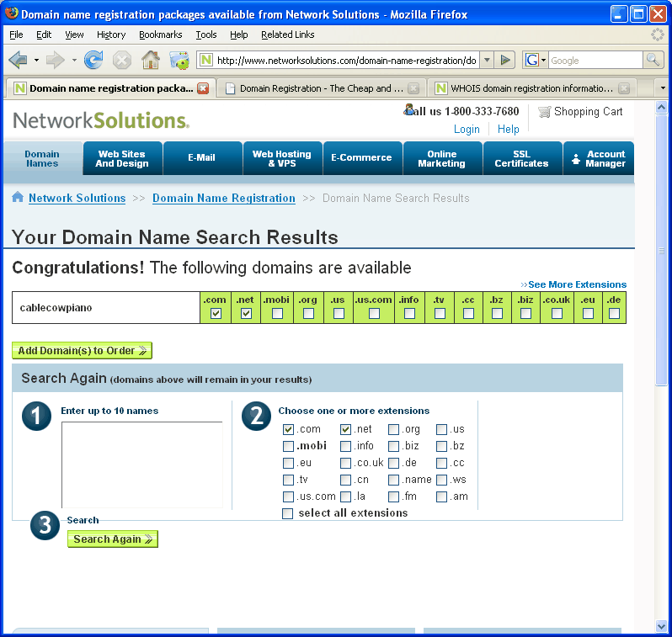Check .name in Search Again extensions

(393, 480)
